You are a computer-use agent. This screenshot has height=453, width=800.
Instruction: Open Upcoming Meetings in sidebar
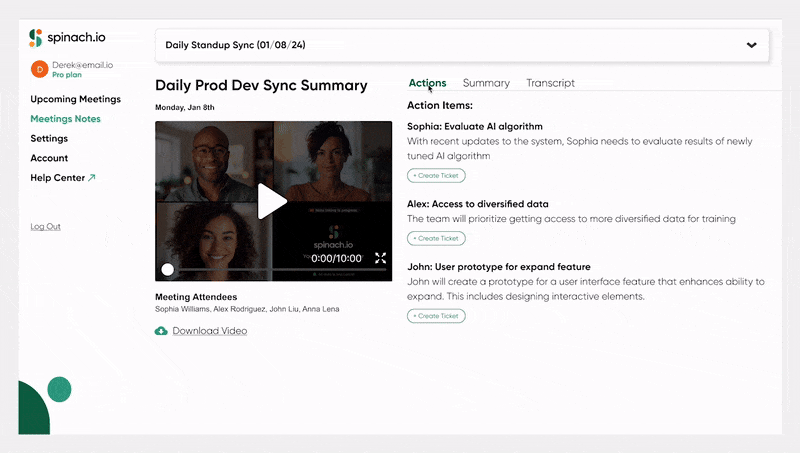[x=76, y=99]
